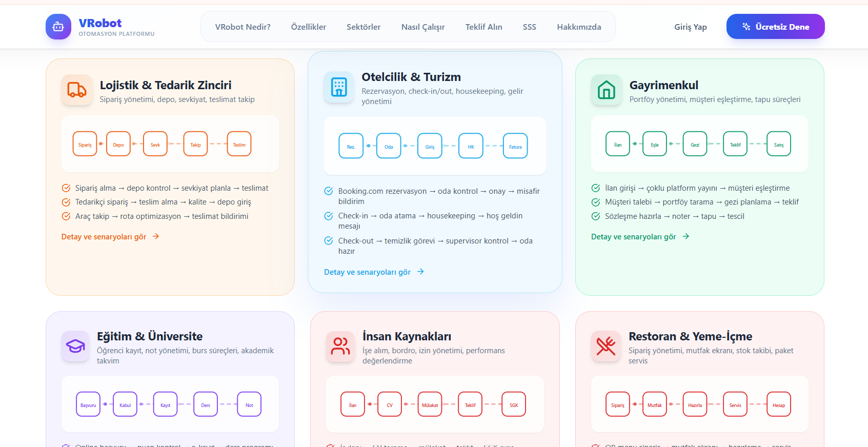This screenshot has height=447, width=868.
Task: Open the SSS nav item
Action: point(530,27)
